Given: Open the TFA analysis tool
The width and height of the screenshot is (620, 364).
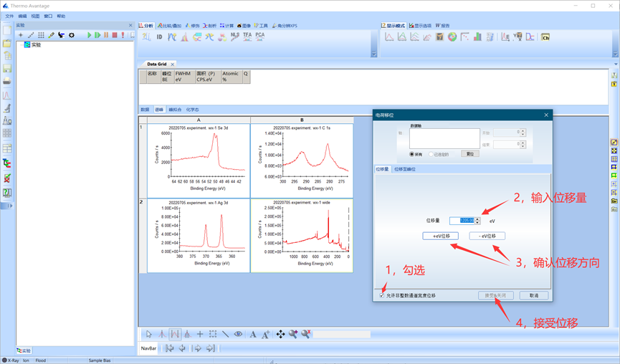Looking at the screenshot, I should coord(247,36).
